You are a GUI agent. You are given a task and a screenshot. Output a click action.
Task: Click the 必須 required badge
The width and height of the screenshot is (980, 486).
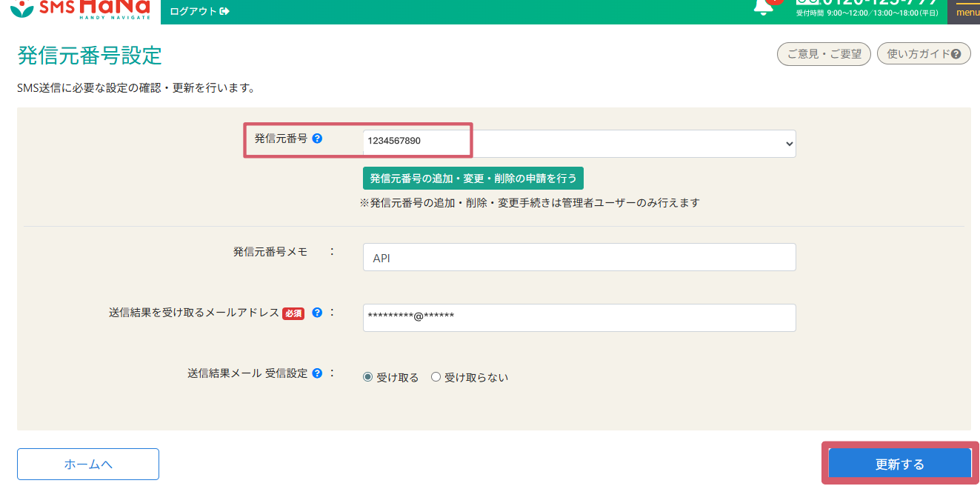293,313
